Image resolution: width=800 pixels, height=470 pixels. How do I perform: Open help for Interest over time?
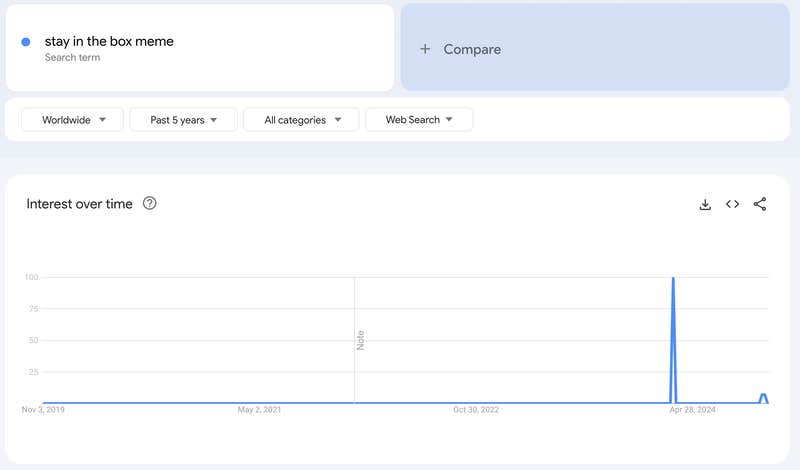tap(150, 204)
